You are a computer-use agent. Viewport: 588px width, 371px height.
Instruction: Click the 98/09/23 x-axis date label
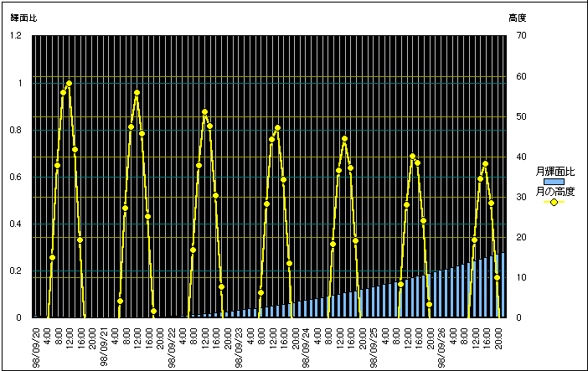pyautogui.click(x=239, y=347)
